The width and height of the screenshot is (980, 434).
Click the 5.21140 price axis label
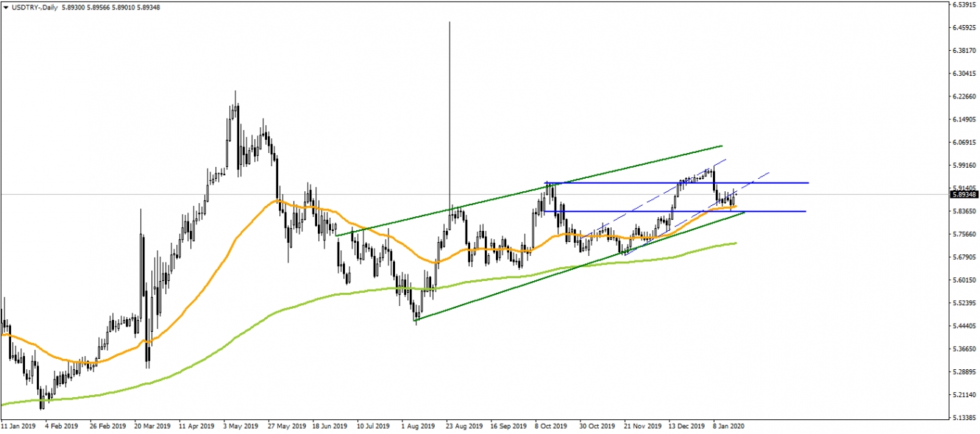[964, 395]
